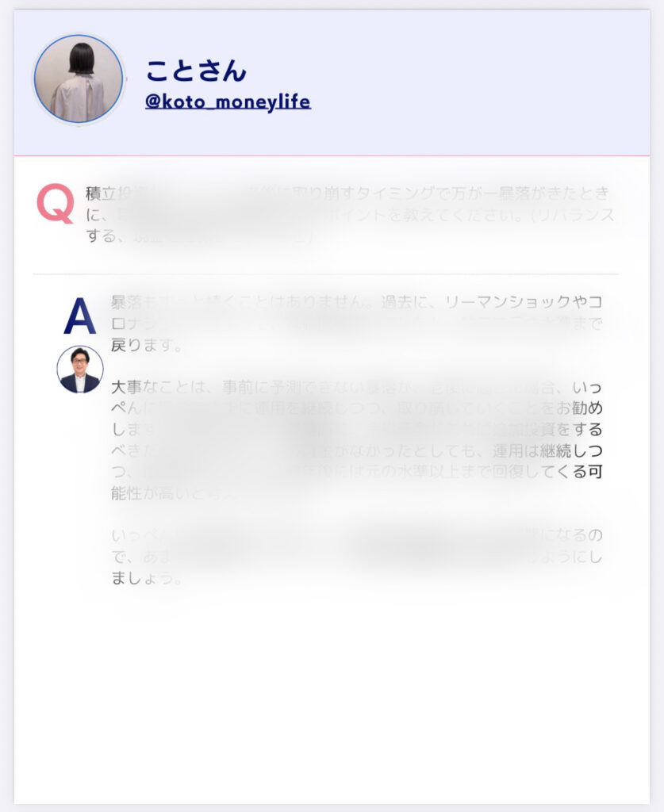This screenshot has width=664, height=812.
Task: Click the divider line between question and answer
Action: click(x=325, y=274)
